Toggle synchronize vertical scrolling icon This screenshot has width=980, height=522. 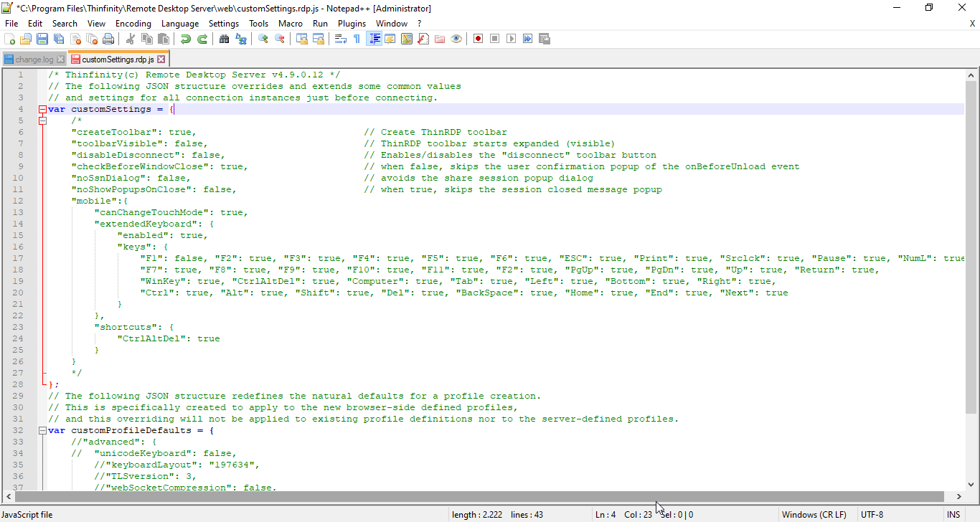pos(302,39)
